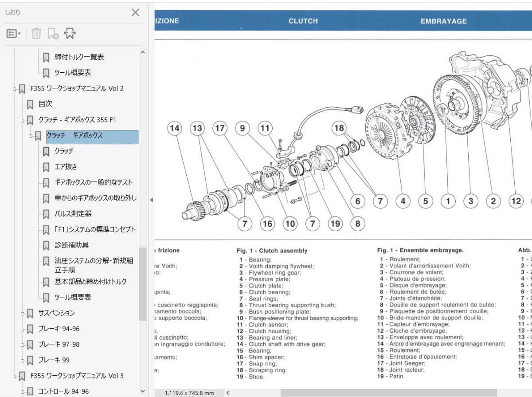Expand the ブレーキ 99 node
The height and width of the screenshot is (397, 532).
[23, 360]
